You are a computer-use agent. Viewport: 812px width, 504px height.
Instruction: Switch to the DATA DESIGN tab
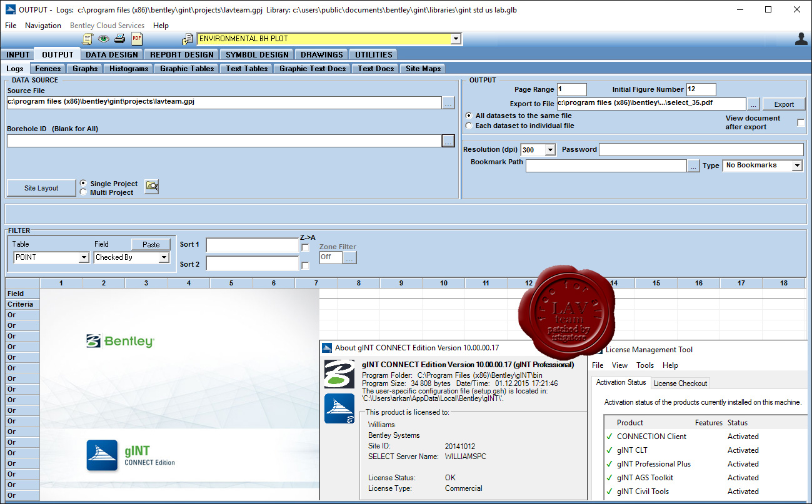tap(112, 55)
